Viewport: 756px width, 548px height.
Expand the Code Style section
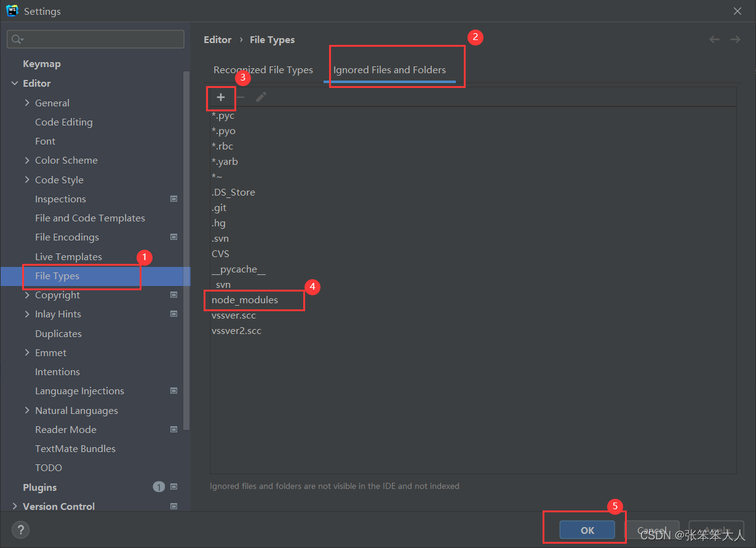pyautogui.click(x=26, y=180)
